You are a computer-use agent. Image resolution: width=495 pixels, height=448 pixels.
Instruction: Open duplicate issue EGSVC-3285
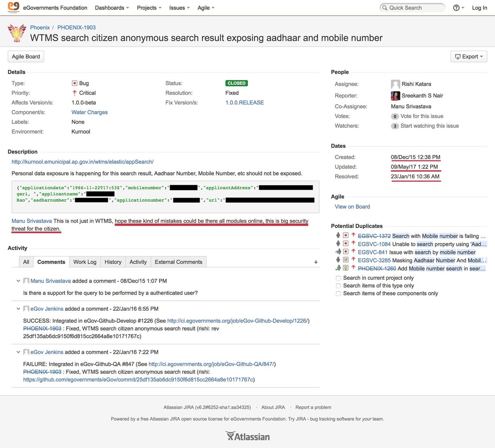(x=374, y=260)
